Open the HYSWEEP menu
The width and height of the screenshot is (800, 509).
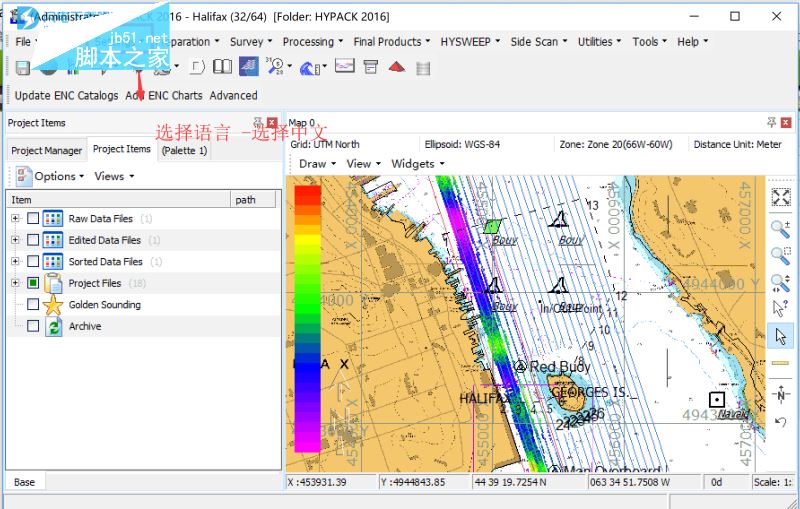[x=470, y=42]
